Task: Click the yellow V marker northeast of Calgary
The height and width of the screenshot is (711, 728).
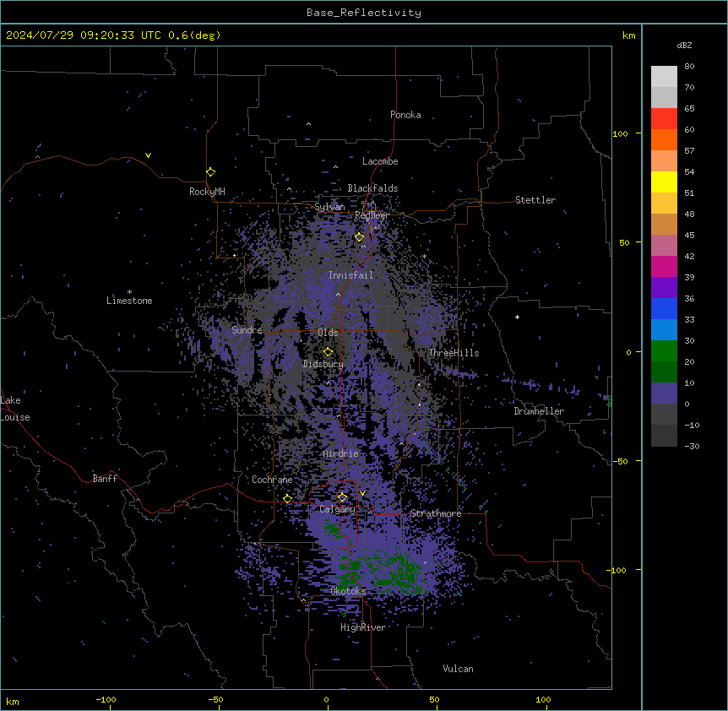Action: (362, 493)
